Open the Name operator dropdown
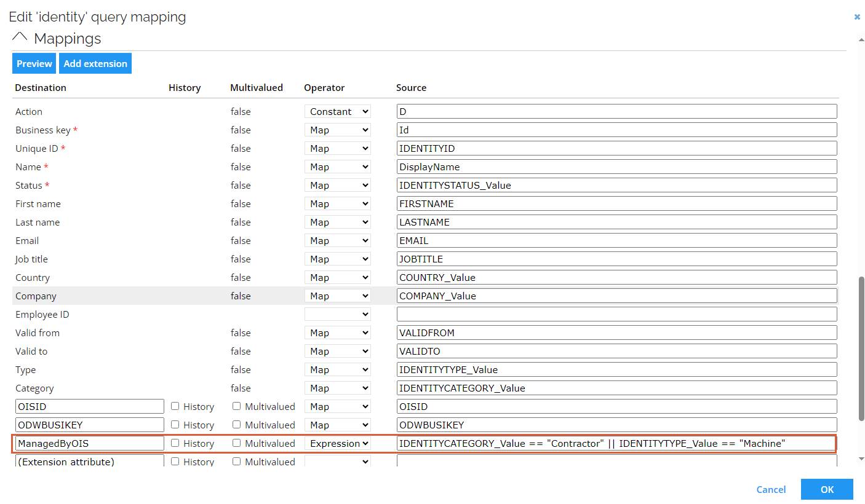 click(x=338, y=167)
